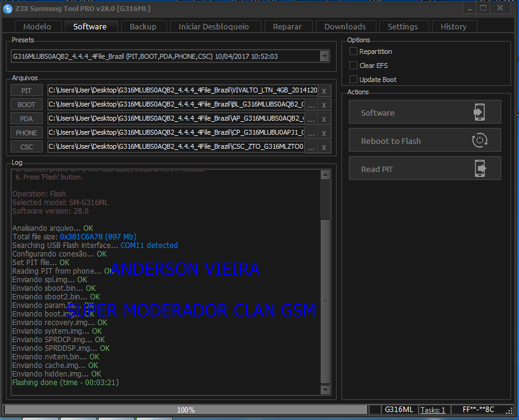Expand the Presets dropdown arrow
This screenshot has height=420, width=519.
[x=324, y=56]
